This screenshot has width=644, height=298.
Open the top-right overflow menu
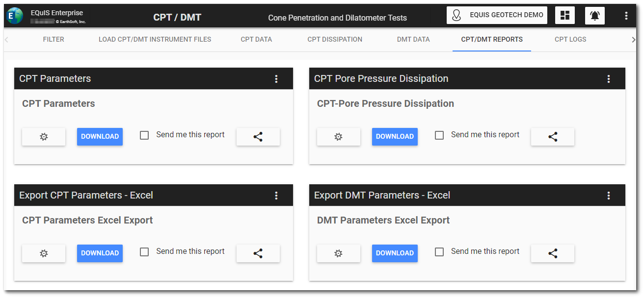[626, 15]
